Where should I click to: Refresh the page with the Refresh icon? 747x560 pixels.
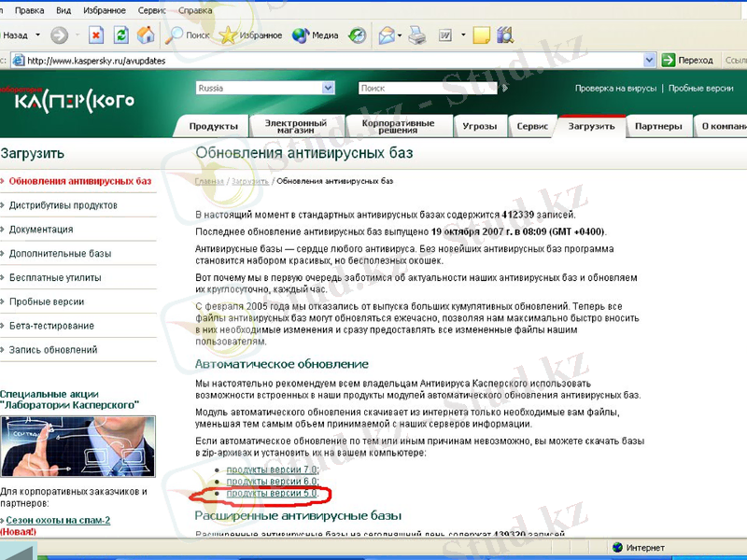tap(121, 35)
